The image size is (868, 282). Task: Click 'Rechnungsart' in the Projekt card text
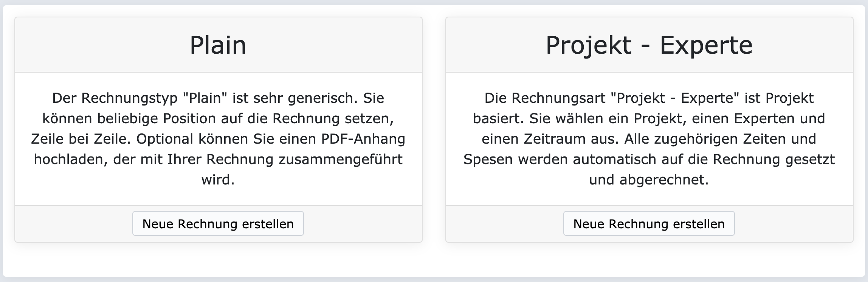pos(559,98)
